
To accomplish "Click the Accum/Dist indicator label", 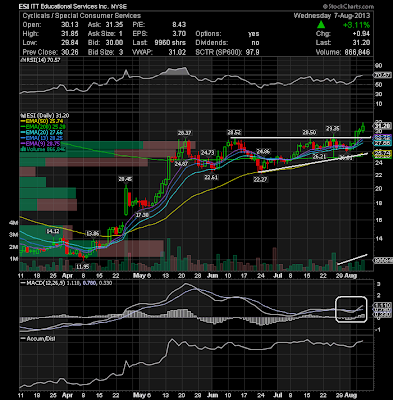I will click(x=38, y=339).
